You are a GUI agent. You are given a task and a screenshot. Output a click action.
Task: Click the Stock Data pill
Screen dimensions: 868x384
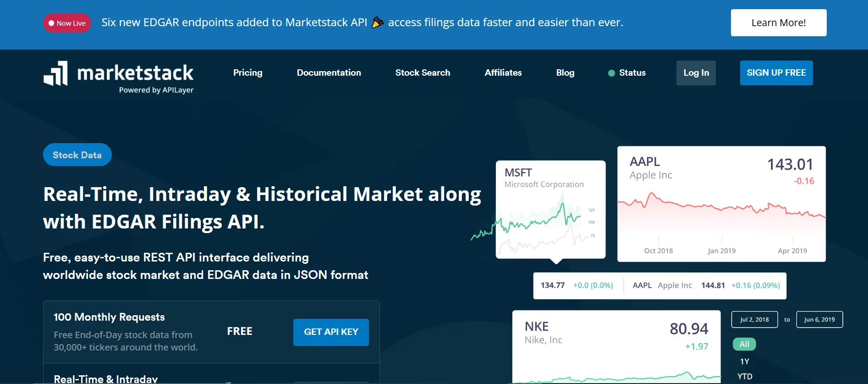pos(77,155)
